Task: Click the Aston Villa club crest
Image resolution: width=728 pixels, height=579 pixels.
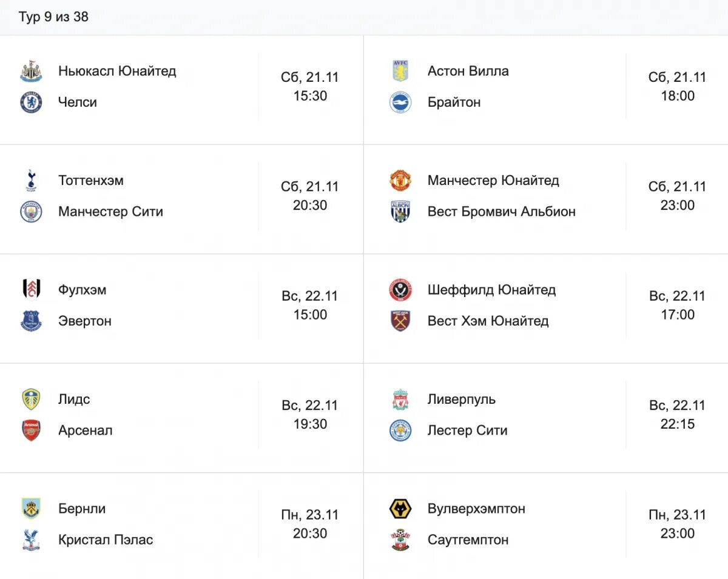Action: pyautogui.click(x=400, y=72)
